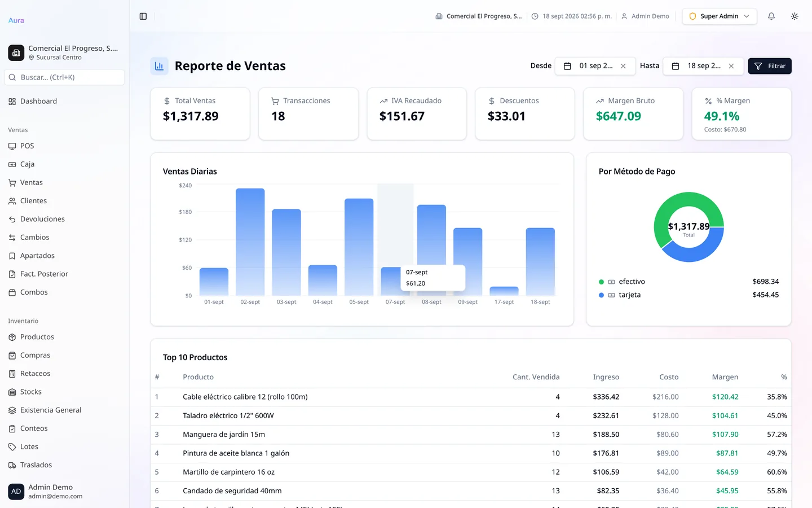This screenshot has width=812, height=508.
Task: Open the Desde date picker
Action: (595, 66)
